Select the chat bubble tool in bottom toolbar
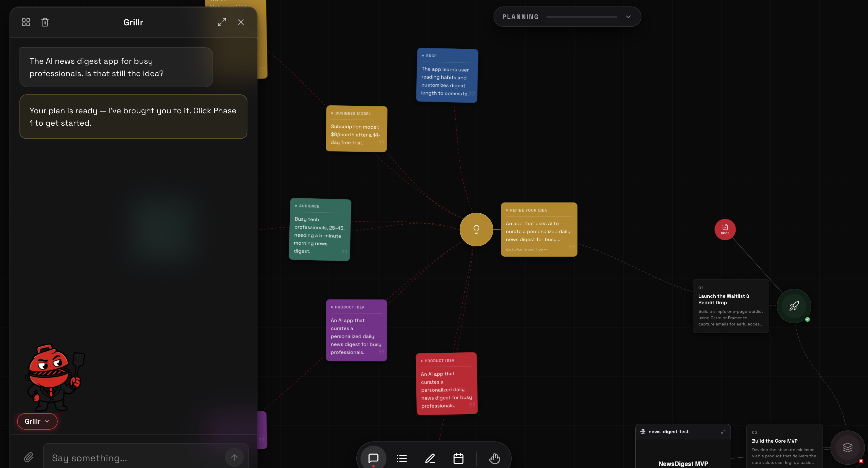This screenshot has width=868, height=468. [x=373, y=458]
